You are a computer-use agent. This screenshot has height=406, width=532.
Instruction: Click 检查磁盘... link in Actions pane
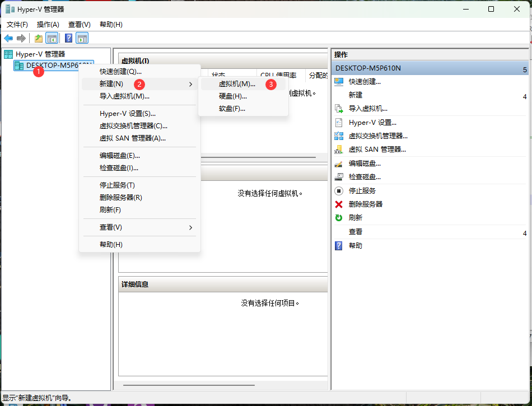tap(365, 177)
